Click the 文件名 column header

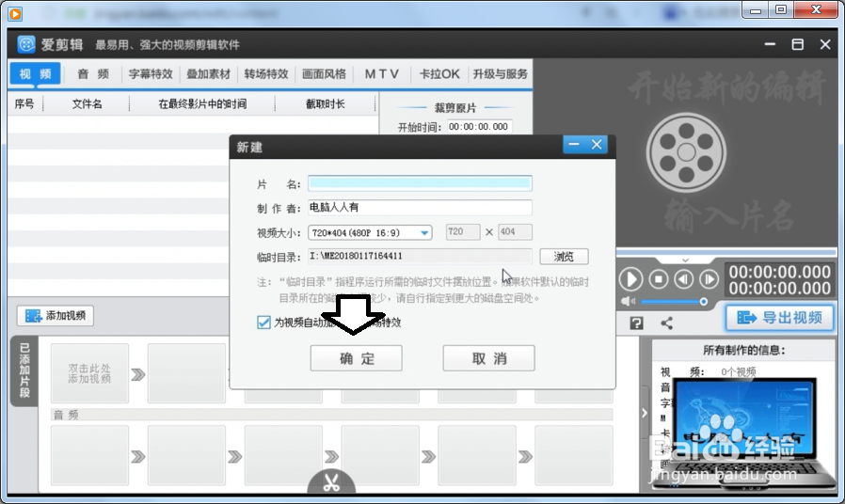click(x=87, y=104)
